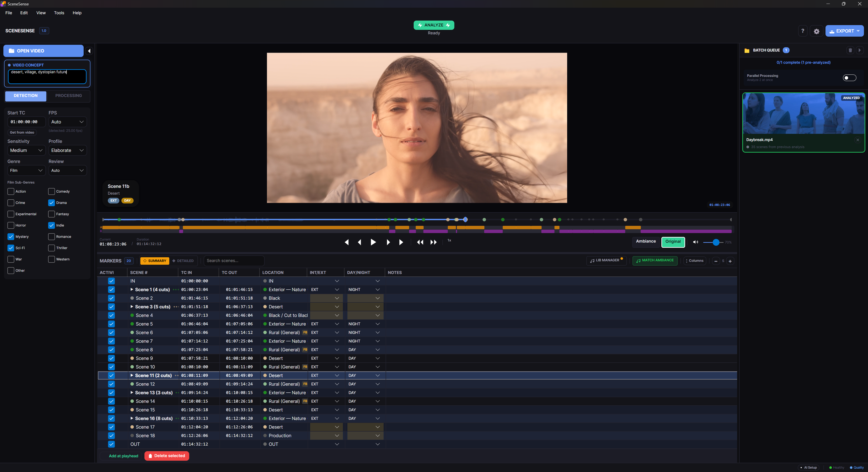Run the batch queue play icon
The image size is (868, 472).
pyautogui.click(x=860, y=50)
